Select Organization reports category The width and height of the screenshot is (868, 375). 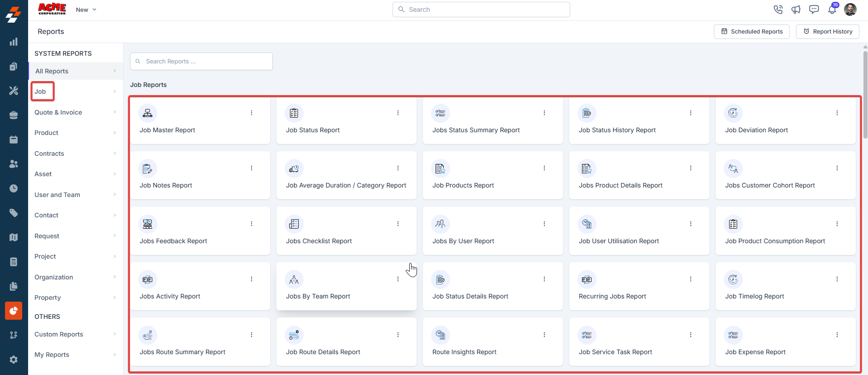76,277
